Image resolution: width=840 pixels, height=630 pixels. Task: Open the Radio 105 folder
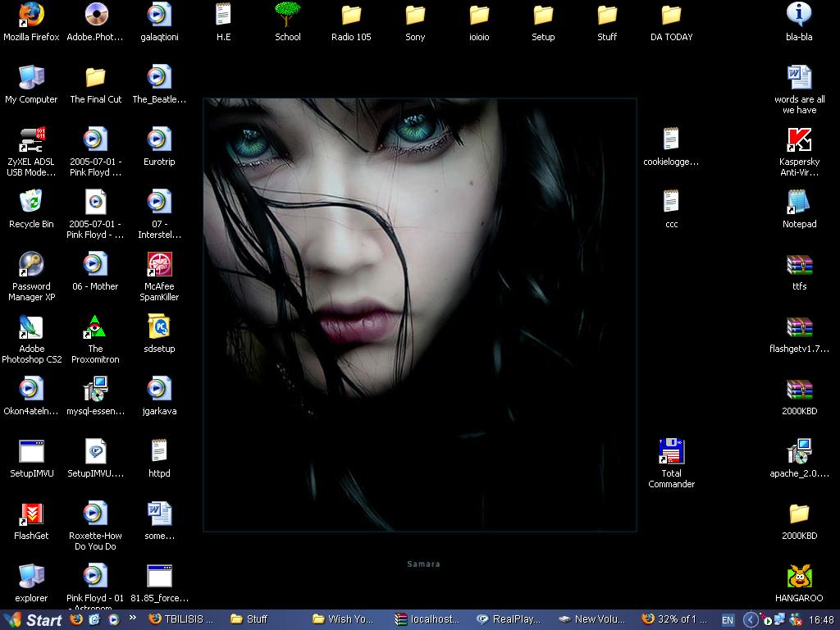coord(351,15)
